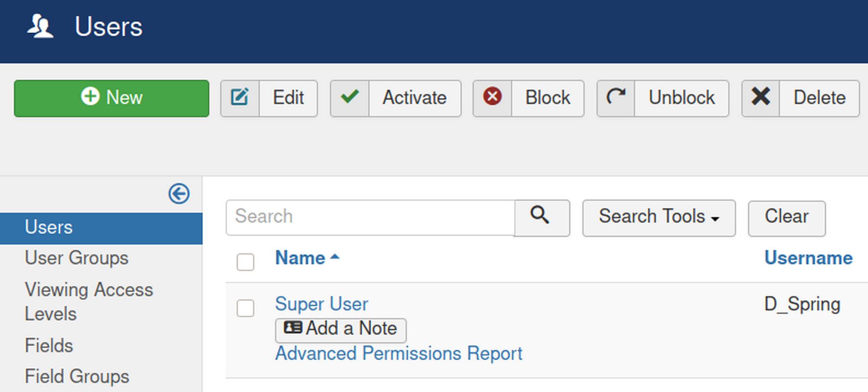Click the Edit pencil icon

(240, 98)
